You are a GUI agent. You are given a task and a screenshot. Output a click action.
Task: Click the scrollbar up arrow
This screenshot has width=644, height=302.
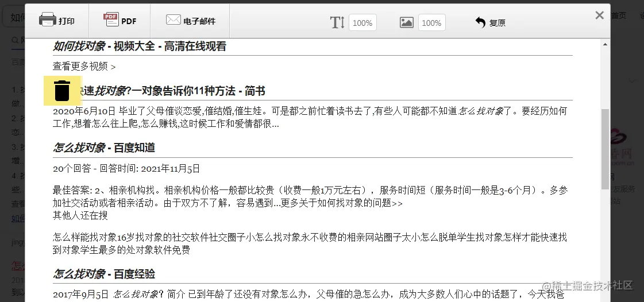coord(605,44)
